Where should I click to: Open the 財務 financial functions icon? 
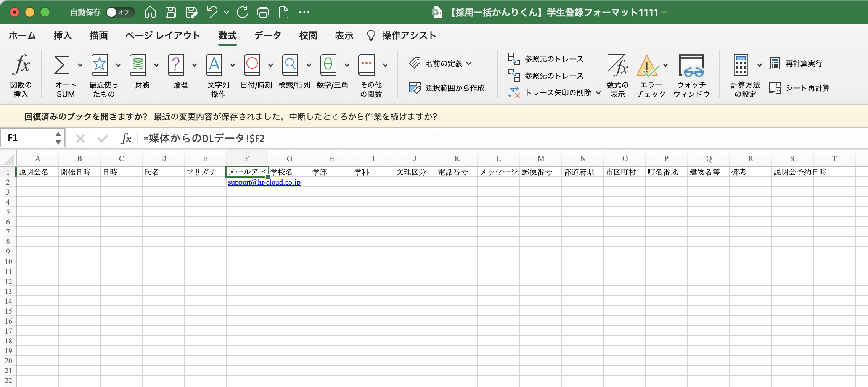tap(138, 66)
